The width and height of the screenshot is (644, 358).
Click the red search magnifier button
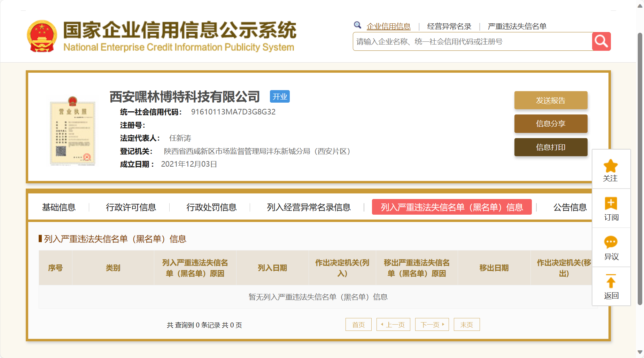click(601, 41)
